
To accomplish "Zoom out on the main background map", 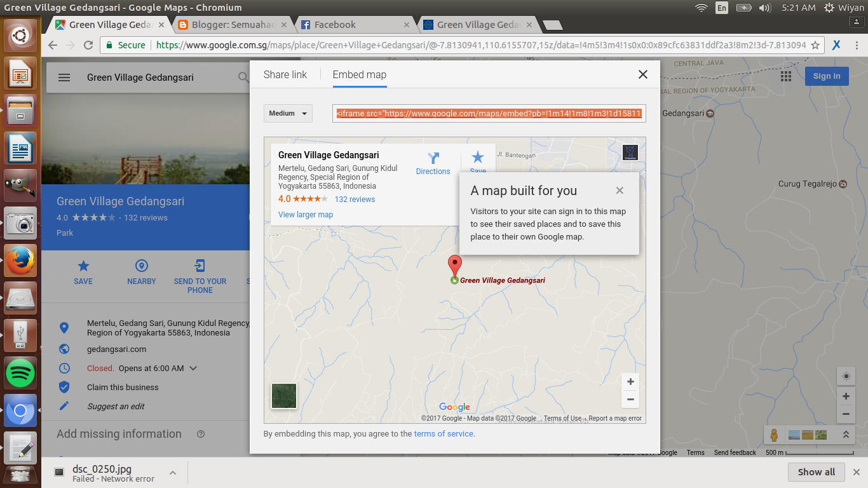I will (x=846, y=414).
